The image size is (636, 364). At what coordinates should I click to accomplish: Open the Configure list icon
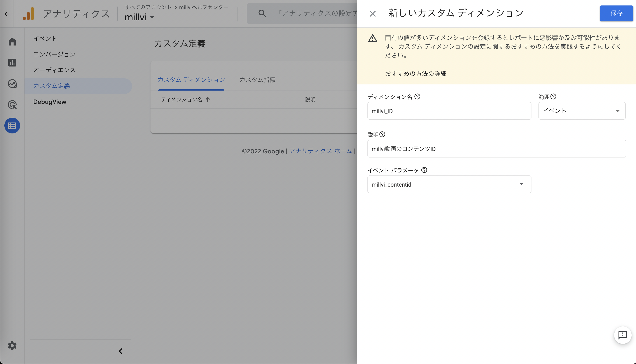[x=12, y=126]
